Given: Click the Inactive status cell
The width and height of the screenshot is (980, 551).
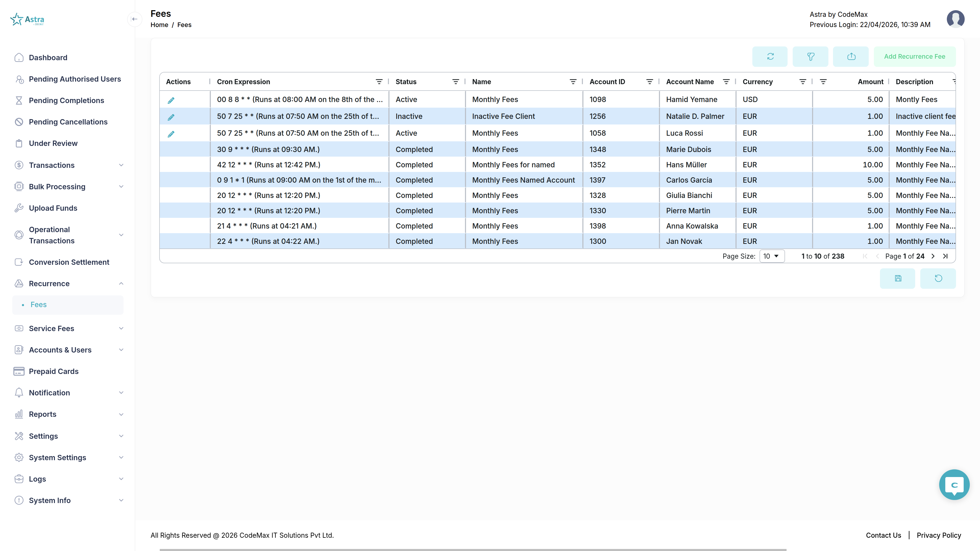Looking at the screenshot, I should coord(427,116).
